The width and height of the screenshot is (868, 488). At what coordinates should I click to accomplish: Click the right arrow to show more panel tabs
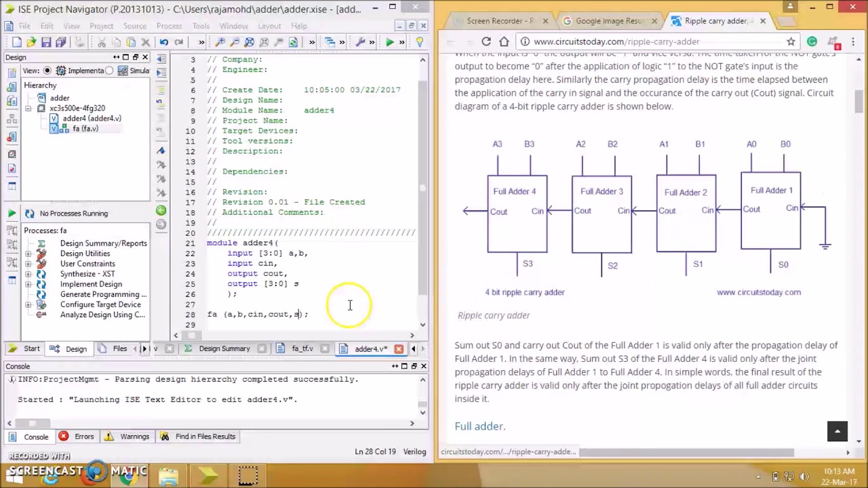pyautogui.click(x=144, y=348)
